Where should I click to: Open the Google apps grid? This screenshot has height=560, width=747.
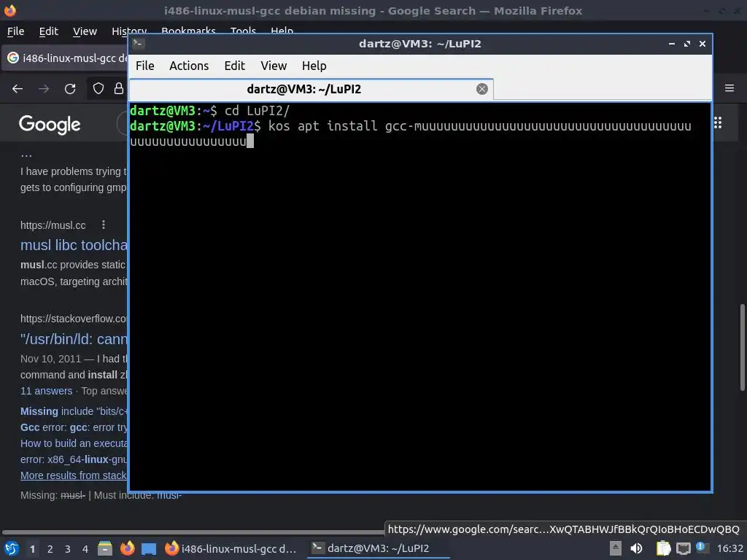point(718,122)
